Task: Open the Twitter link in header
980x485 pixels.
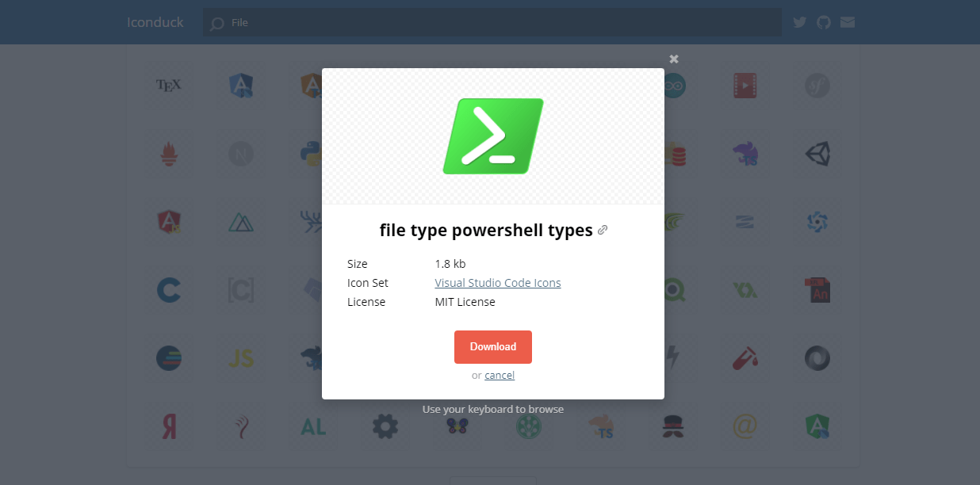Action: (x=799, y=22)
